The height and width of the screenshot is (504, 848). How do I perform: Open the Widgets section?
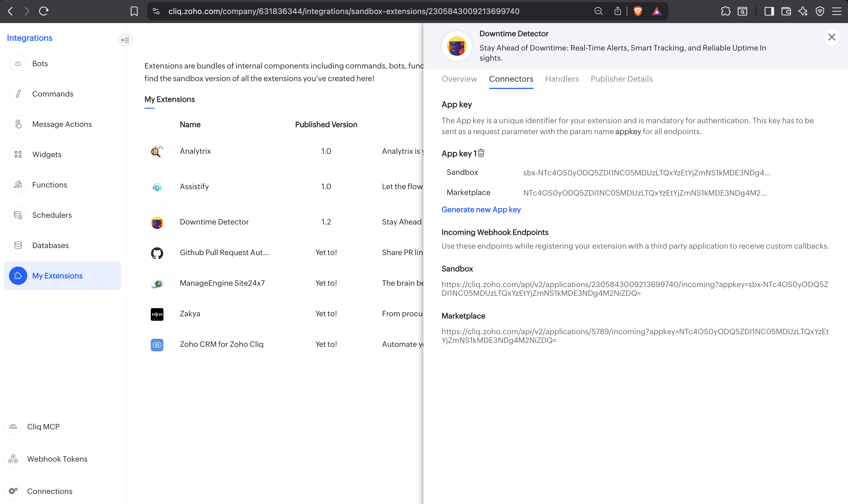click(x=47, y=155)
